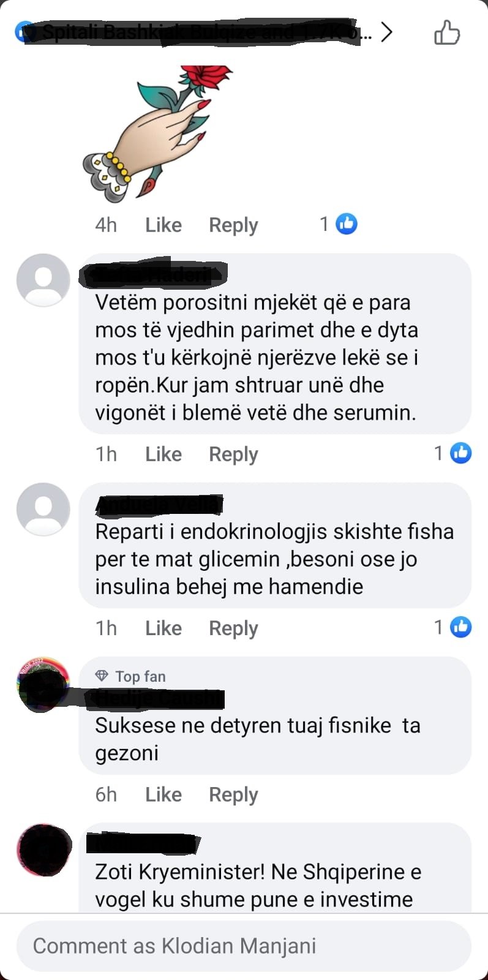Tap the 'Comment as Klodian Manjani' field
488x980 pixels.
point(244,946)
